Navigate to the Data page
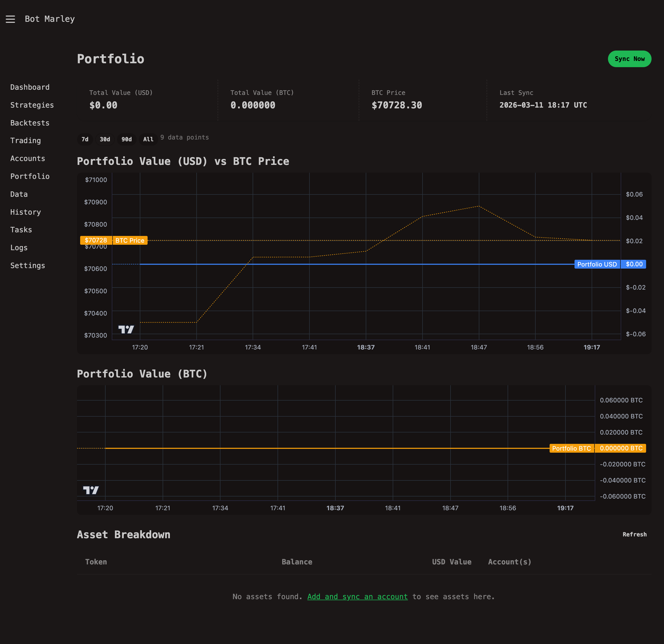664x644 pixels. 19,194
